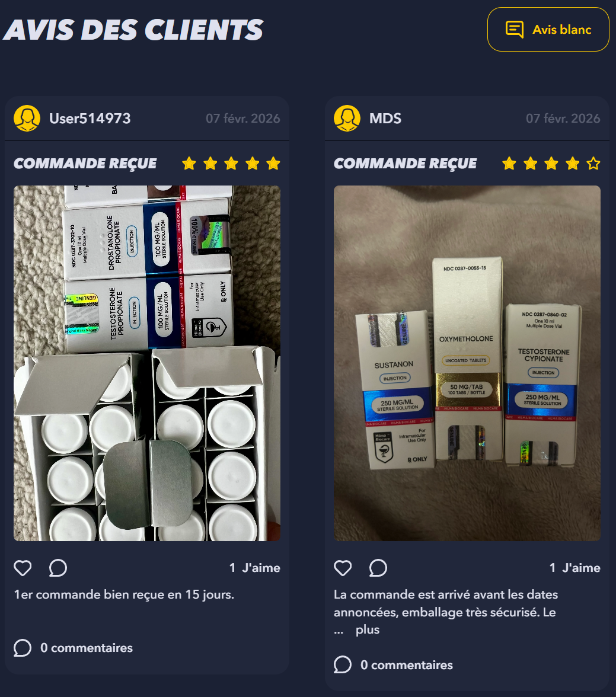Click the first star on User514973's rating

click(189, 164)
